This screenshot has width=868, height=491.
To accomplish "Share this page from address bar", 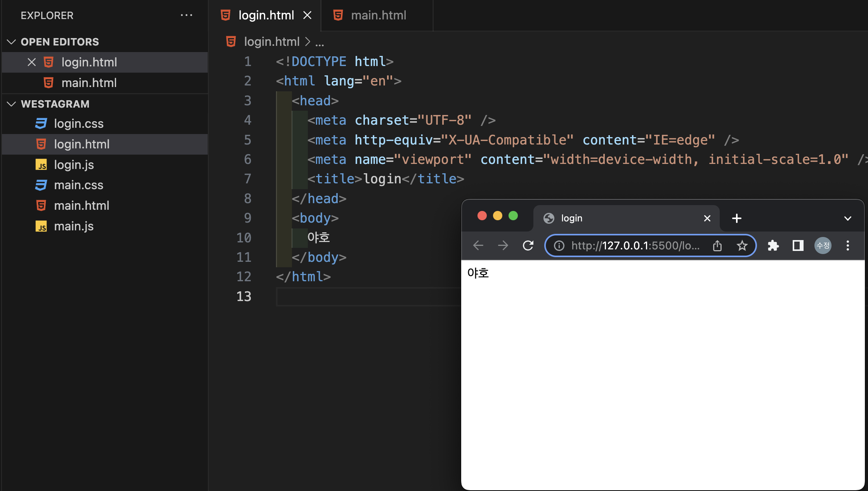I will (x=717, y=245).
